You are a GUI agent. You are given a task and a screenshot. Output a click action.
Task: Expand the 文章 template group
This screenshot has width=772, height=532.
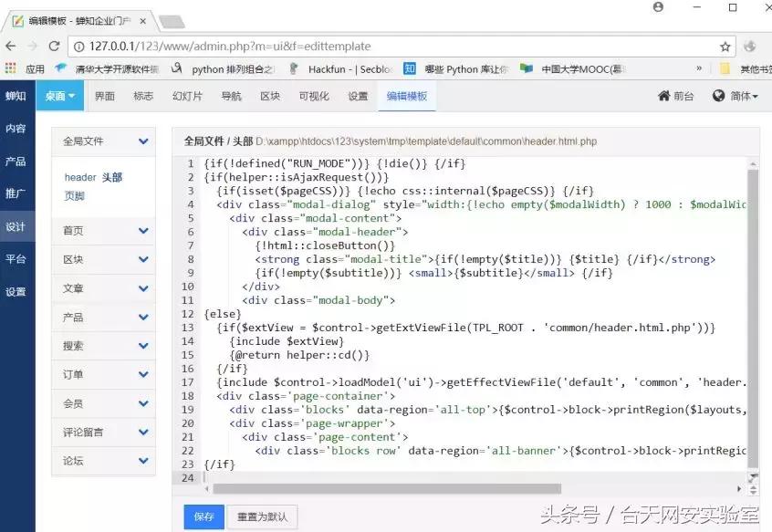click(103, 288)
